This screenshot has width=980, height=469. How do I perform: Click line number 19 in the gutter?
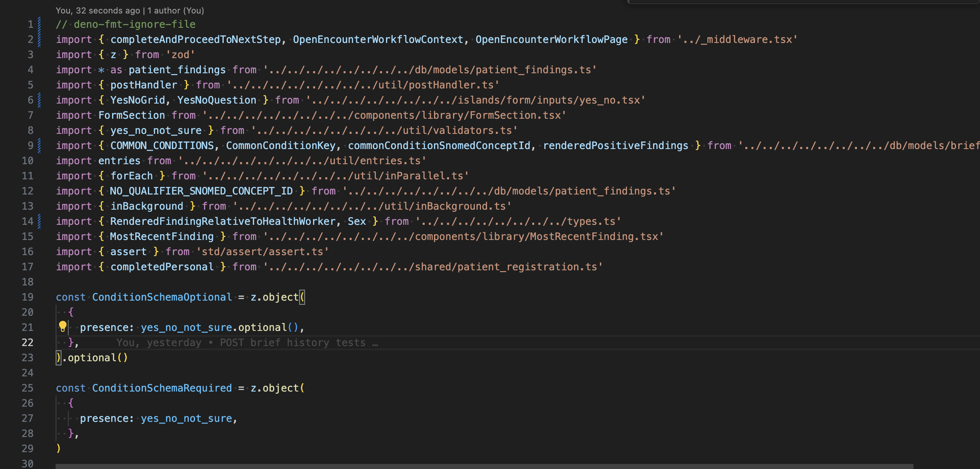click(27, 297)
